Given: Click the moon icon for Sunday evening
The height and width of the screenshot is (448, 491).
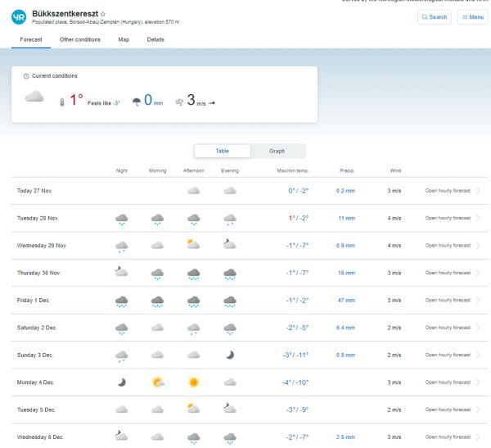Looking at the screenshot, I should 230,355.
